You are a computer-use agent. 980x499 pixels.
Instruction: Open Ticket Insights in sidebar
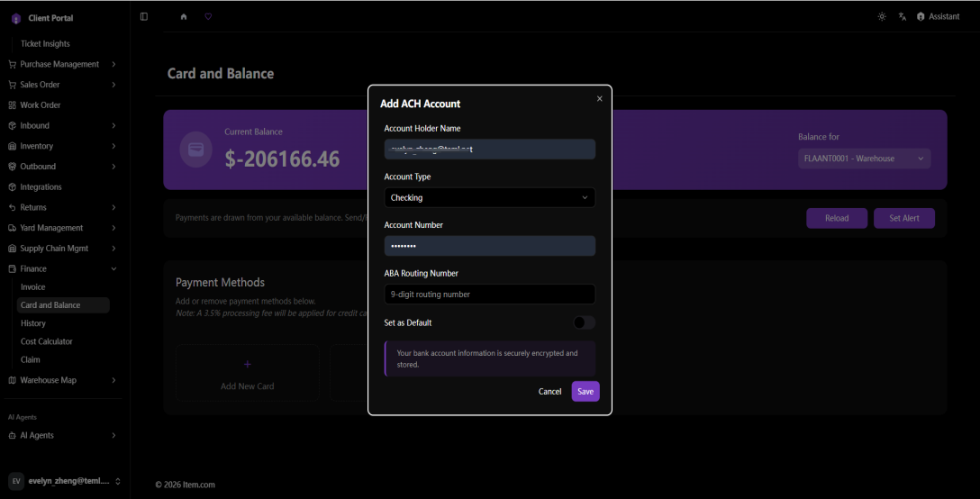45,44
